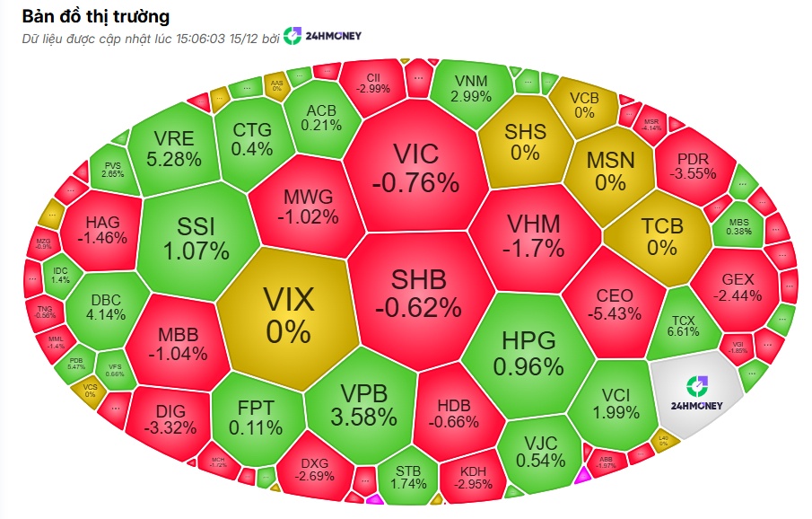Viewport: 812px width, 519px height.
Task: Click the yellow VIX 0% cell
Action: coord(289,314)
